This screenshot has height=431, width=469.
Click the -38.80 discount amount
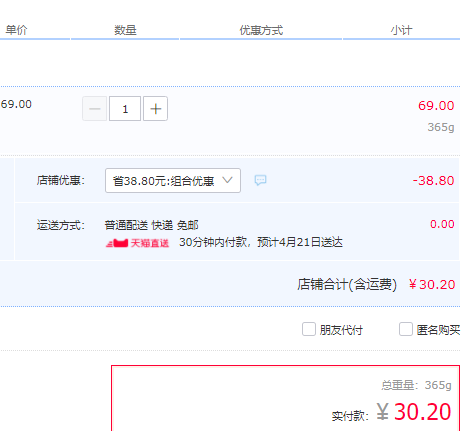433,181
